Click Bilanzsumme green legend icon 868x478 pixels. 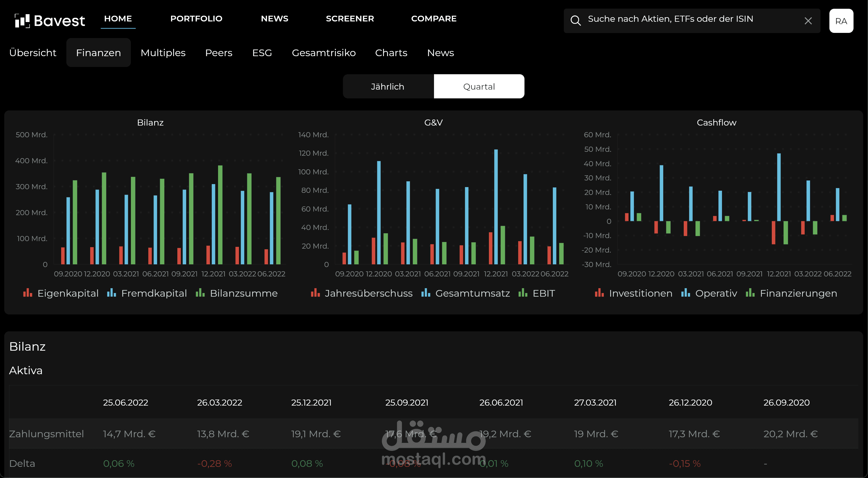200,293
